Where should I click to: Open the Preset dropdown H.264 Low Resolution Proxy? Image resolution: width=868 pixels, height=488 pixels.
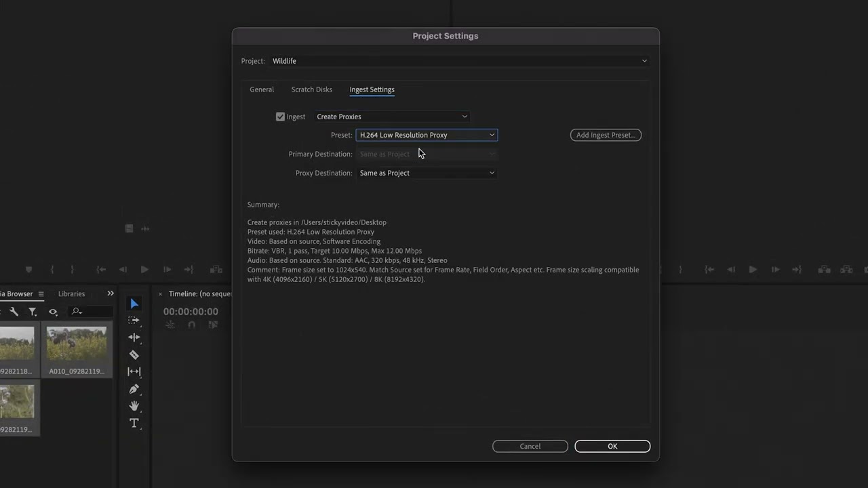coord(427,135)
